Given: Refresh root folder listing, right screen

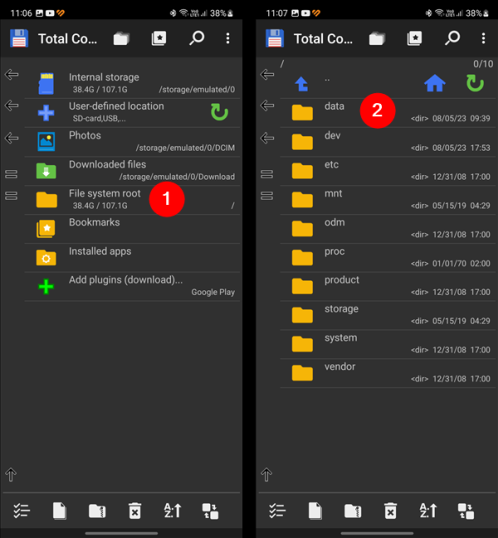Looking at the screenshot, I should tap(475, 83).
